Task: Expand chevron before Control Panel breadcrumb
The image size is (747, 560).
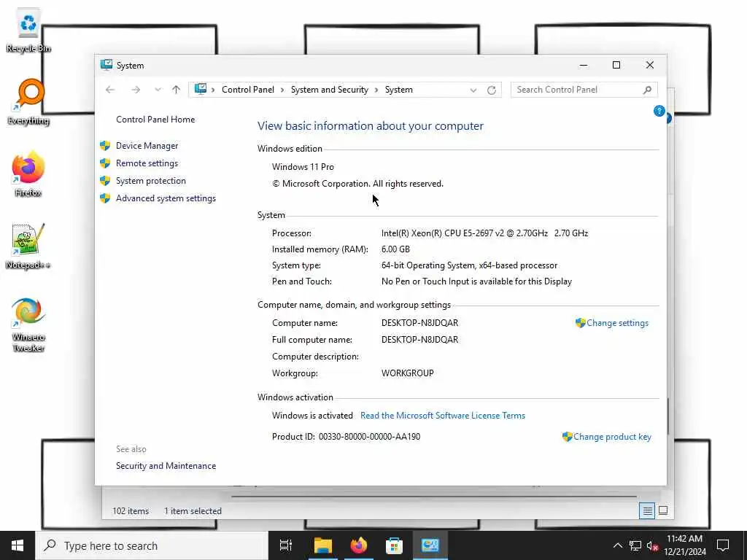Action: tap(213, 90)
